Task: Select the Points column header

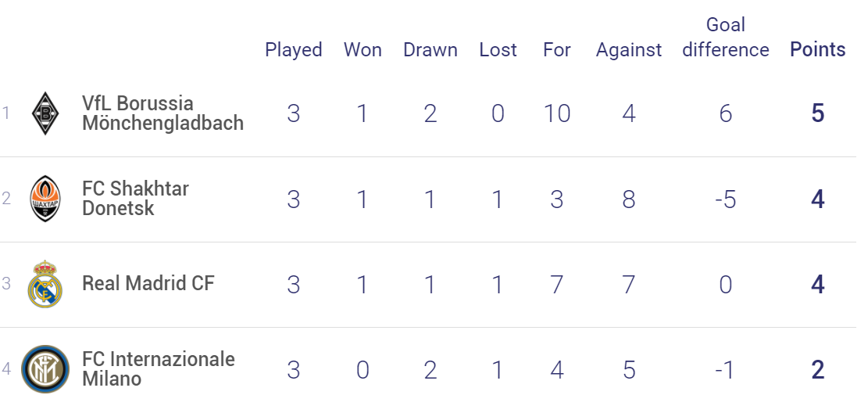Action: click(x=818, y=49)
